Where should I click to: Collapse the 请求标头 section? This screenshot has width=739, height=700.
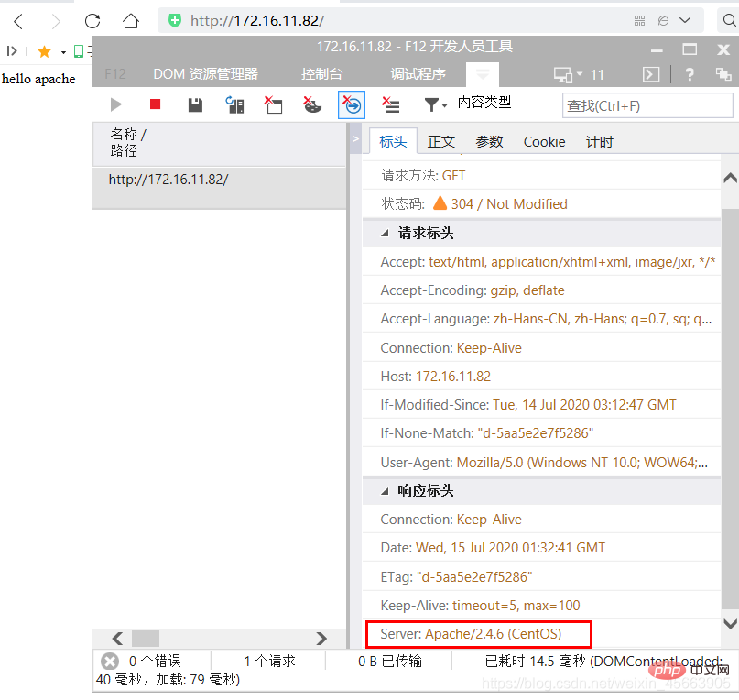385,233
